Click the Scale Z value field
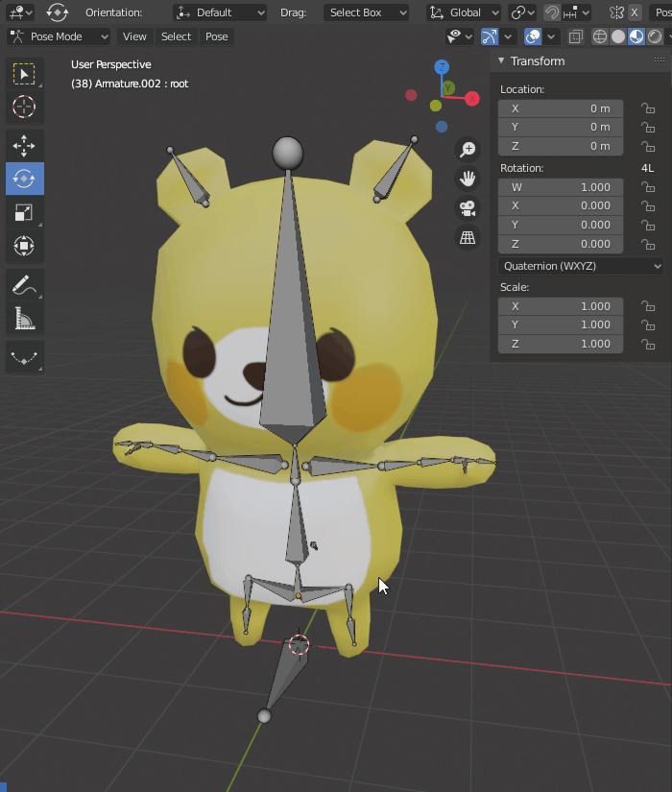 click(561, 344)
